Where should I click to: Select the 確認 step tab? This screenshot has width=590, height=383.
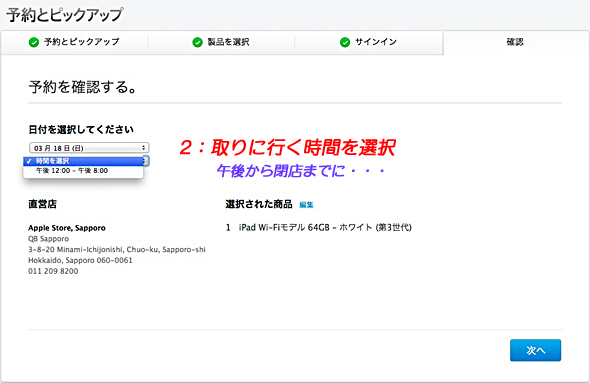pos(515,42)
